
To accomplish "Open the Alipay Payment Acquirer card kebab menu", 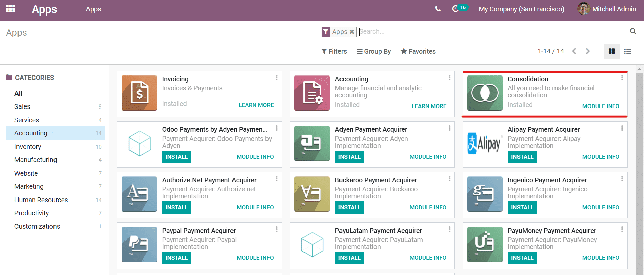I will click(x=622, y=128).
